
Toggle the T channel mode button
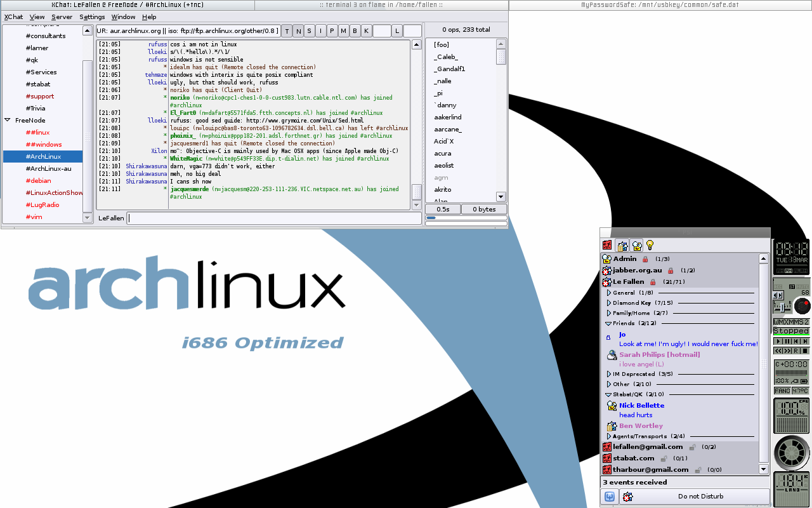[x=287, y=30]
